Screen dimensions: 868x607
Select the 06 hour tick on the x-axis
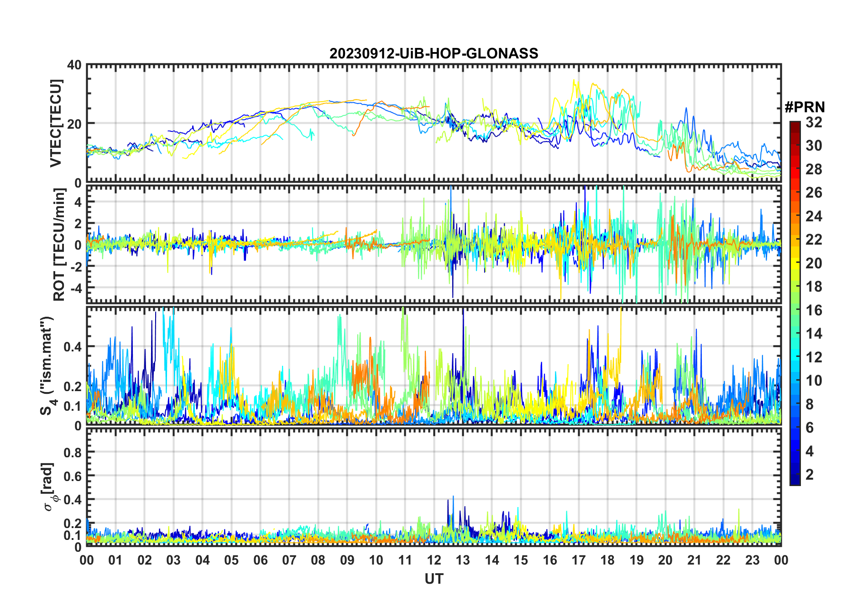click(261, 560)
